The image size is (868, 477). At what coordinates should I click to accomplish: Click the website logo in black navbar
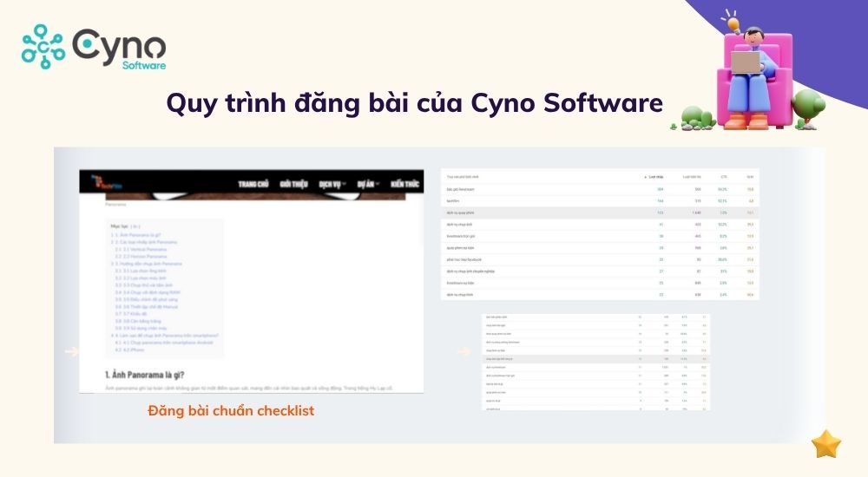click(98, 184)
